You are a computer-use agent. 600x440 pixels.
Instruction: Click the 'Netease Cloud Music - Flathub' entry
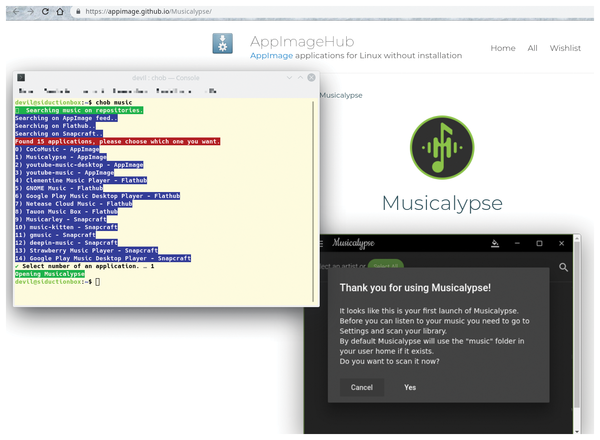pyautogui.click(x=73, y=204)
